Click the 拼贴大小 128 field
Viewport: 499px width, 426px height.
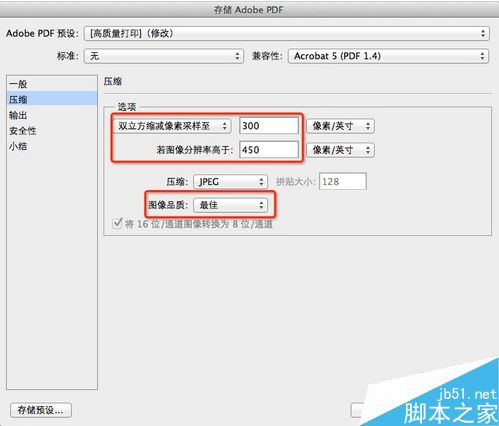tap(343, 181)
